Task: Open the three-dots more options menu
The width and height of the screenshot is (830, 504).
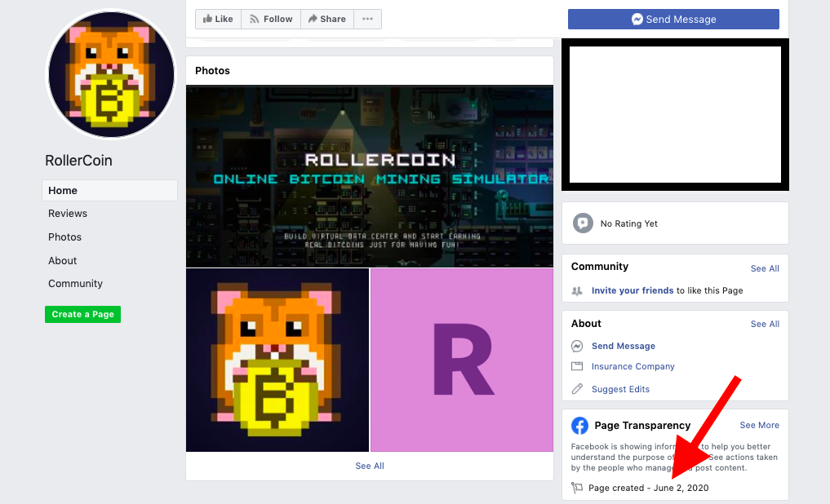Action: pos(367,19)
